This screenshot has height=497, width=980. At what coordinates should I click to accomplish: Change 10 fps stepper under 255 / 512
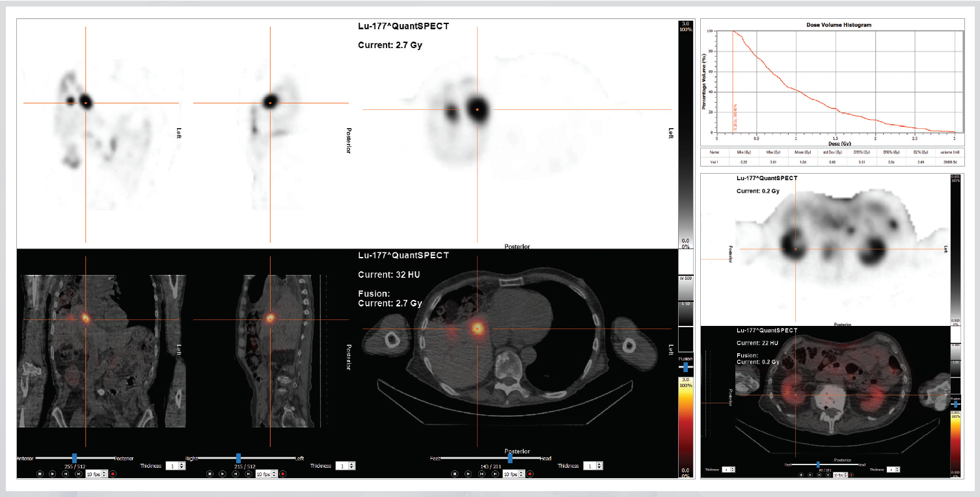click(96, 474)
